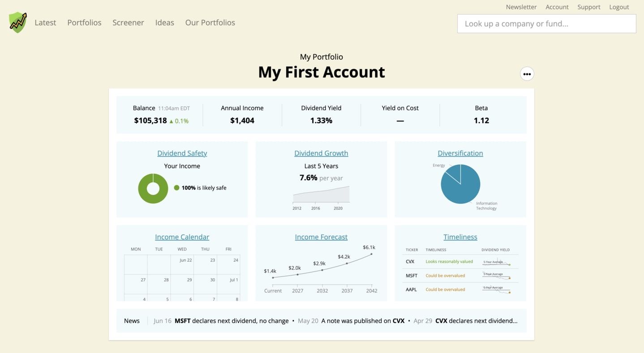This screenshot has width=644, height=353.
Task: Click the Dividend Safety donut chart
Action: tap(153, 188)
